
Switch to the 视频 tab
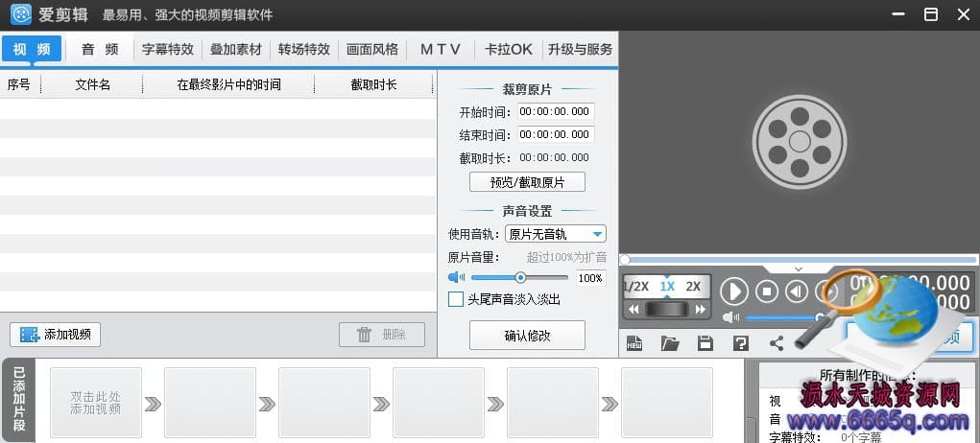[32, 49]
